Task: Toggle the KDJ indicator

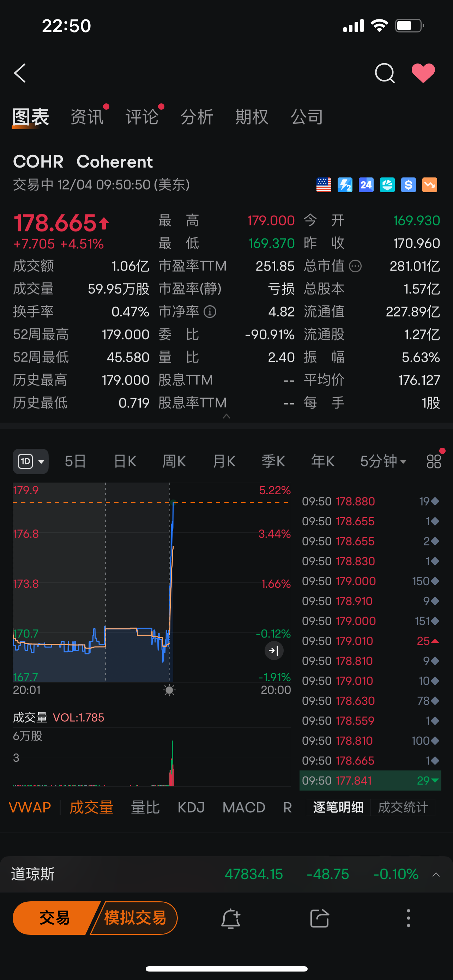Action: pyautogui.click(x=191, y=807)
